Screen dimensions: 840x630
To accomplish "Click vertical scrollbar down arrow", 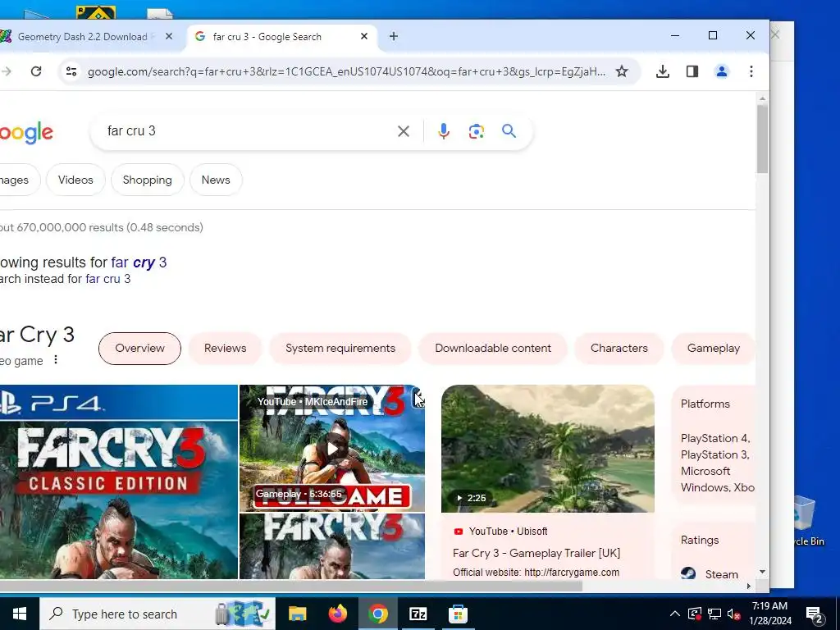I will pyautogui.click(x=762, y=572).
